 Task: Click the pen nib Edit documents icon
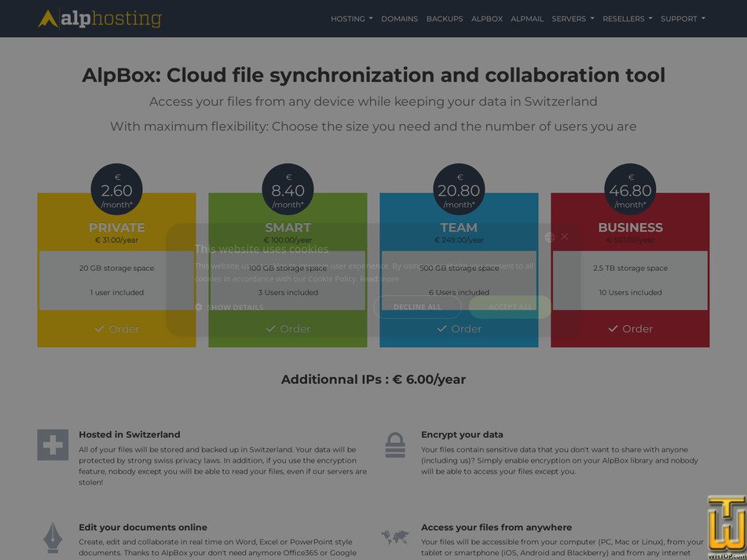53,538
